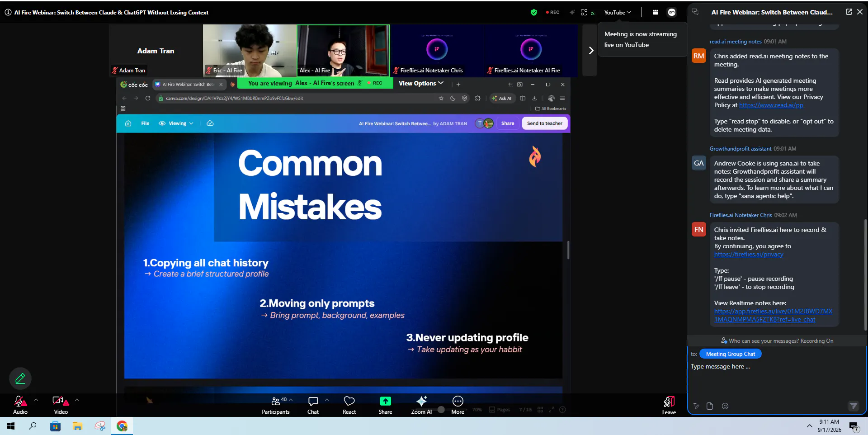Attach a file in chat
868x435 pixels.
pyautogui.click(x=710, y=406)
